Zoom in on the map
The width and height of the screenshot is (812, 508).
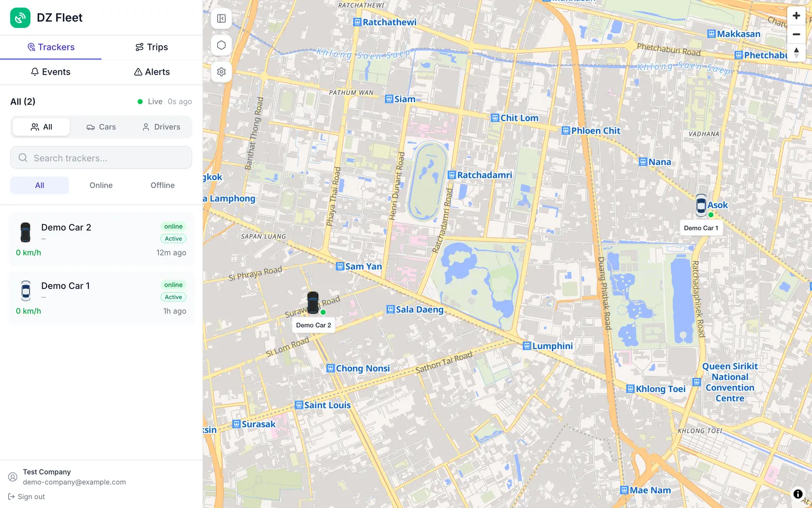[x=796, y=16]
